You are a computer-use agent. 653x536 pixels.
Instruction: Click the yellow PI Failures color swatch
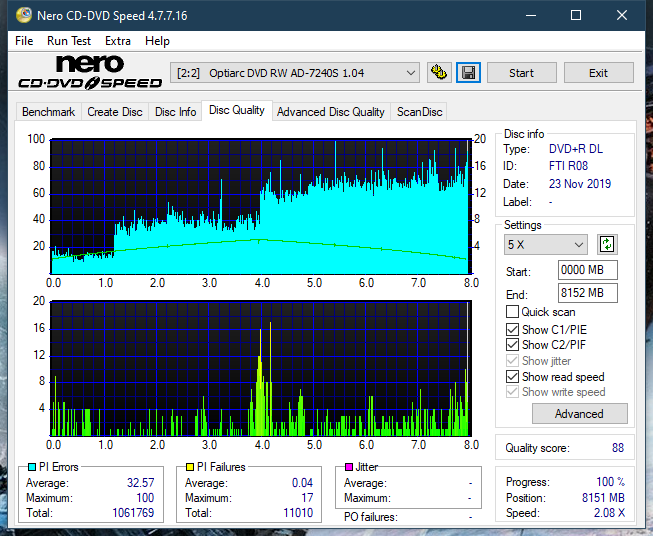pyautogui.click(x=189, y=467)
